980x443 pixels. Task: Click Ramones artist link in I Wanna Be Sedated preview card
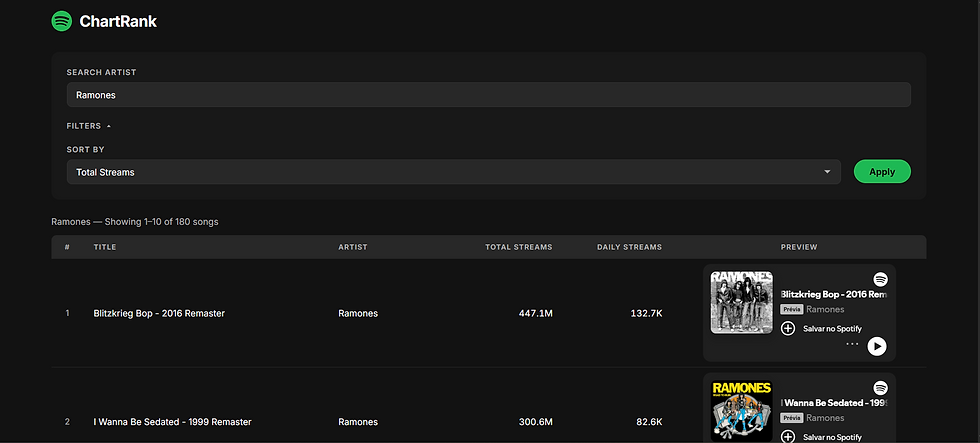point(825,418)
